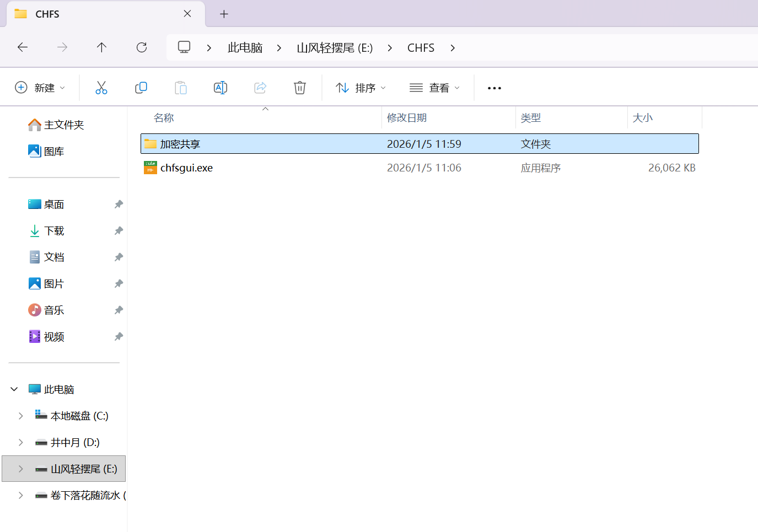Select the 下载 folder in the sidebar
This screenshot has height=532, width=758.
(x=55, y=230)
